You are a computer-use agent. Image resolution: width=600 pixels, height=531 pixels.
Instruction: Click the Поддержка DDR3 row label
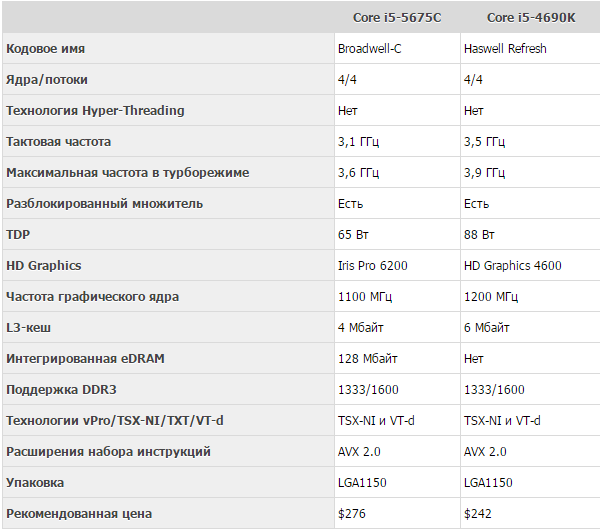pos(54,390)
